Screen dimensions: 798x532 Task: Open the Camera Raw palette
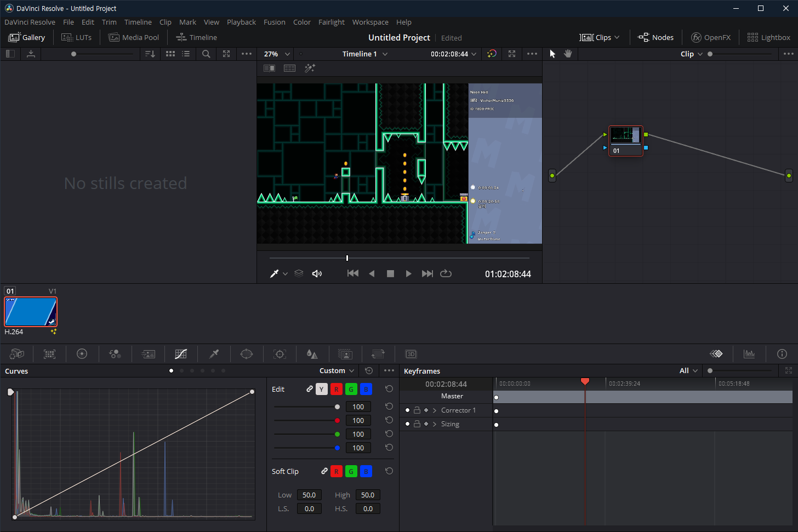[16, 354]
